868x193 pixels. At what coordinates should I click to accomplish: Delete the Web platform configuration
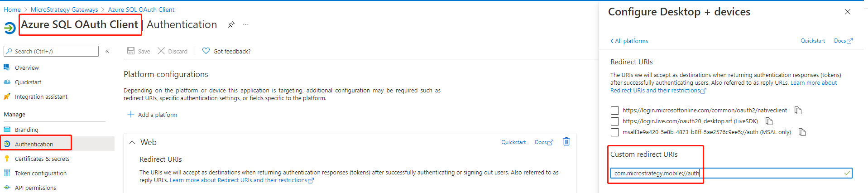pos(566,142)
